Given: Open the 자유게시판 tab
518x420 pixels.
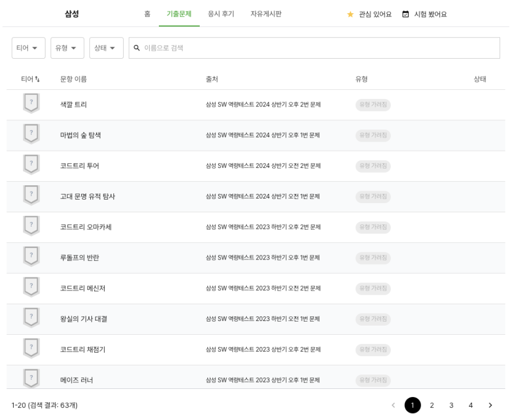Looking at the screenshot, I should pos(266,14).
